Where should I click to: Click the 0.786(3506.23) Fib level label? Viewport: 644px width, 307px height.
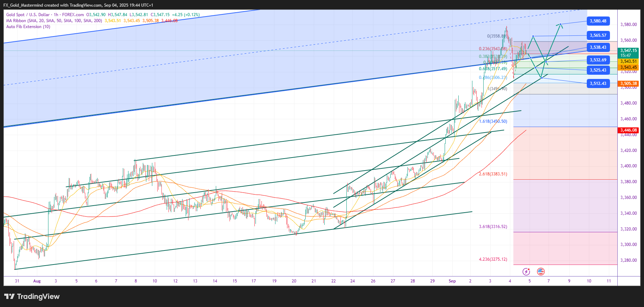(x=493, y=78)
